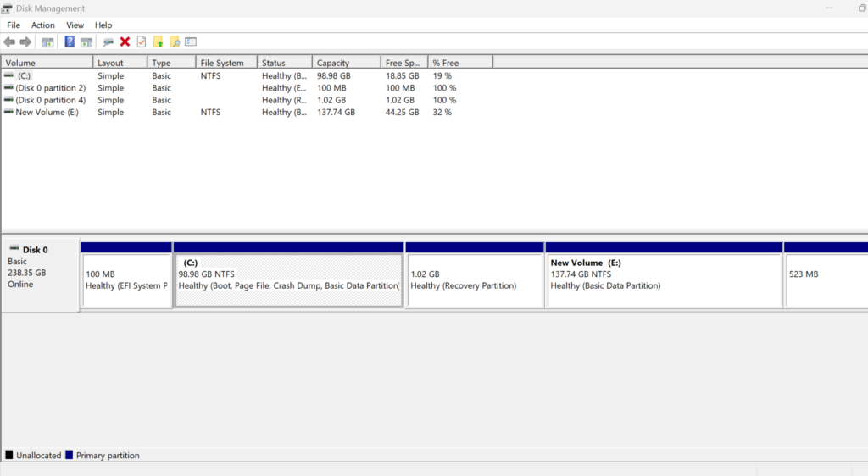Select (C:) volume in the list
The width and height of the screenshot is (868, 476).
click(x=24, y=75)
